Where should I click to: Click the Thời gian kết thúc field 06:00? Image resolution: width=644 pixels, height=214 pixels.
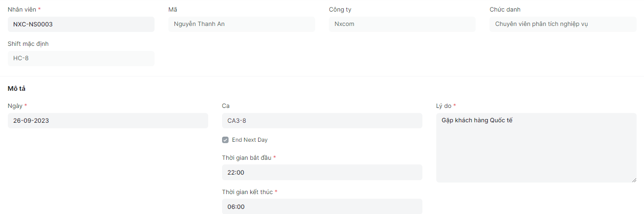tap(322, 207)
